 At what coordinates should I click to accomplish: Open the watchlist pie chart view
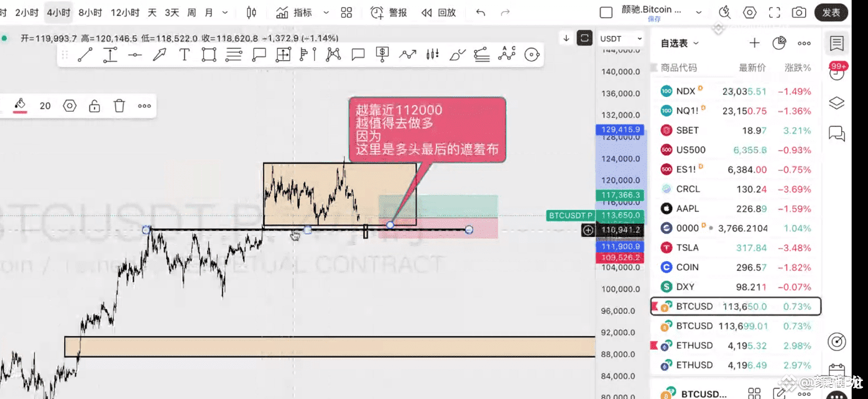[x=779, y=43]
